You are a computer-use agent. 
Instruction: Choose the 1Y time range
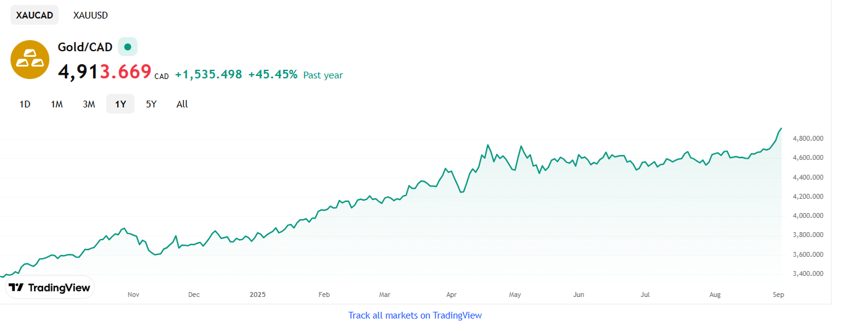pos(120,104)
